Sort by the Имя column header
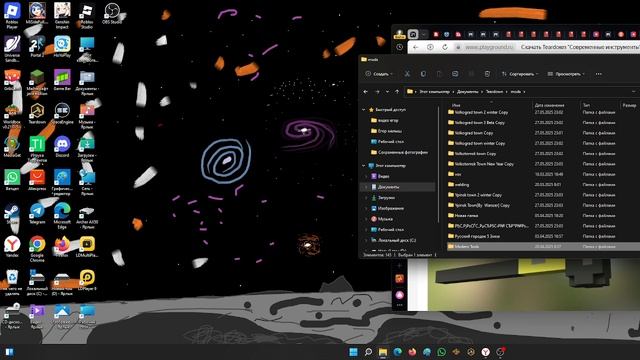The height and width of the screenshot is (360, 640). 456,105
